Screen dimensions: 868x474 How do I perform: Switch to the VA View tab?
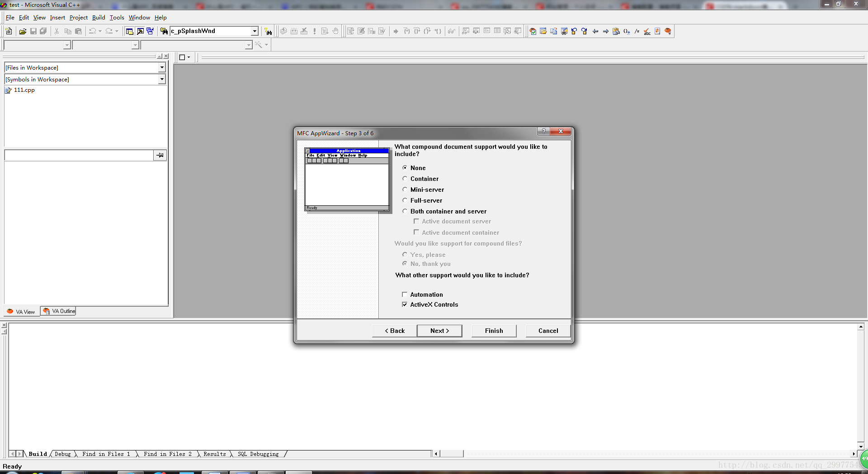[x=21, y=312]
